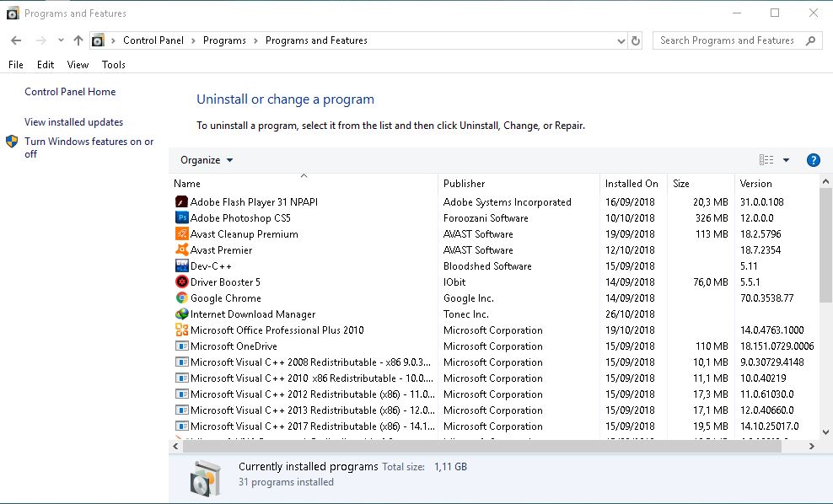Click the forward navigation arrow

coord(41,40)
